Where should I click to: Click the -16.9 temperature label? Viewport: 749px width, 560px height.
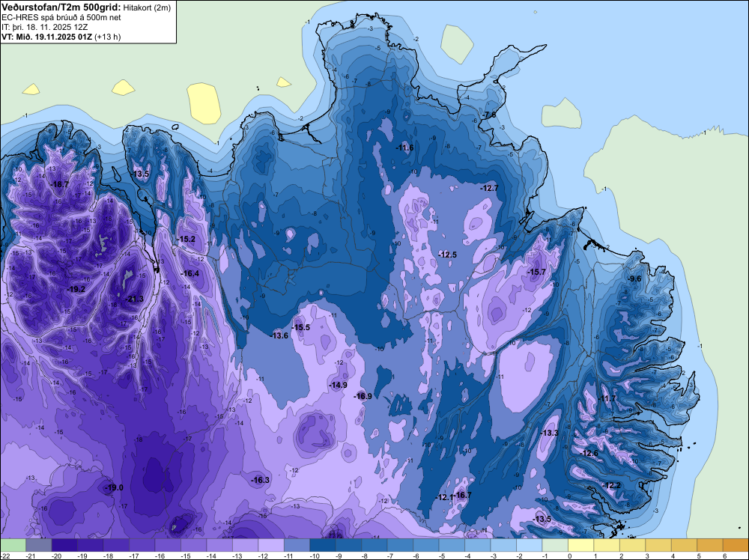click(363, 396)
